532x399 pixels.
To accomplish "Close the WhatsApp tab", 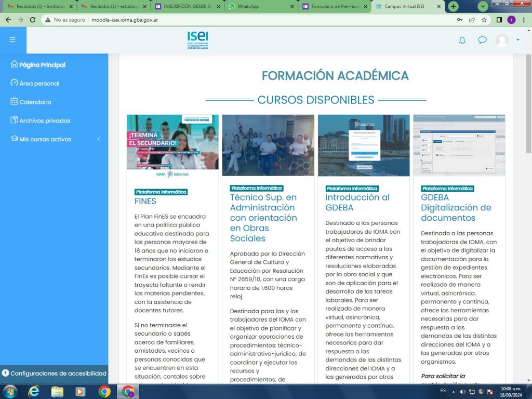I will pos(292,6).
